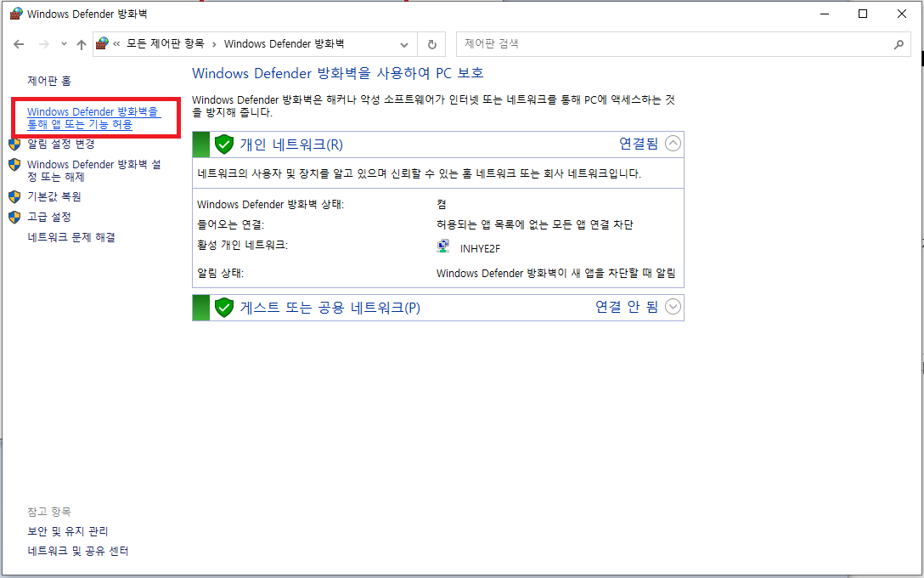This screenshot has width=924, height=578.
Task: Click the green shield on 게스트 또는 공용 네트워크
Action: (223, 307)
